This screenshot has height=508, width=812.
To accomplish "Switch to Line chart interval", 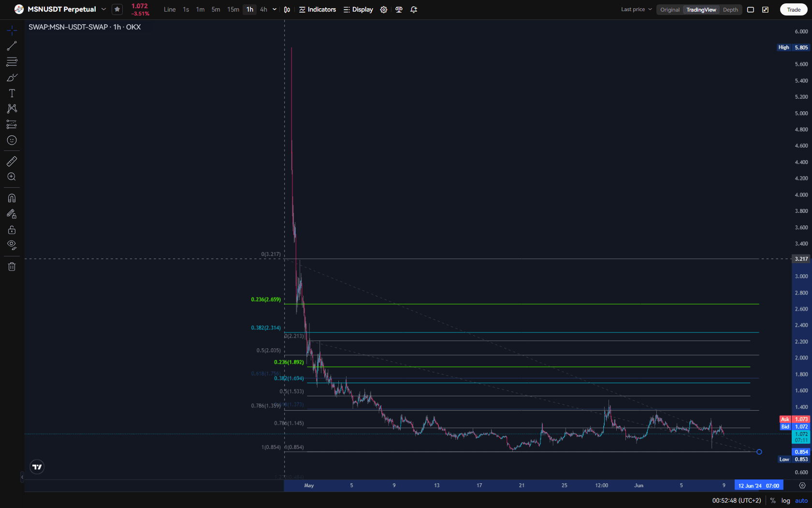I will 170,10.
